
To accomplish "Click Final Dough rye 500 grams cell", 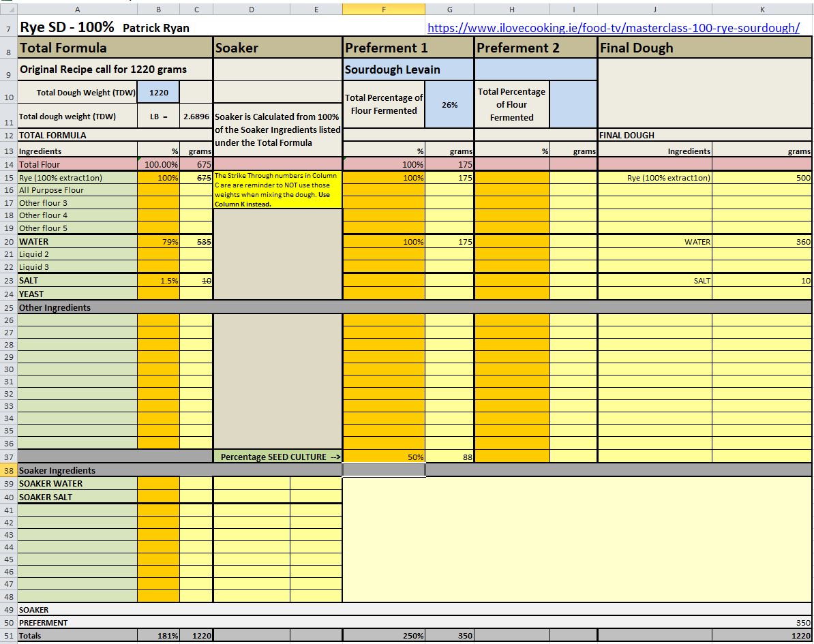I will click(762, 178).
